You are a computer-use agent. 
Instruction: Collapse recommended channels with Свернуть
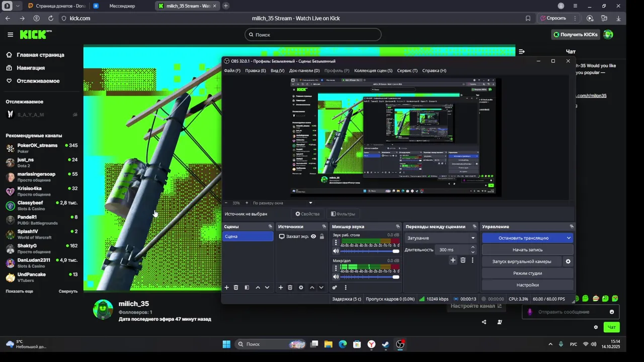point(68,291)
